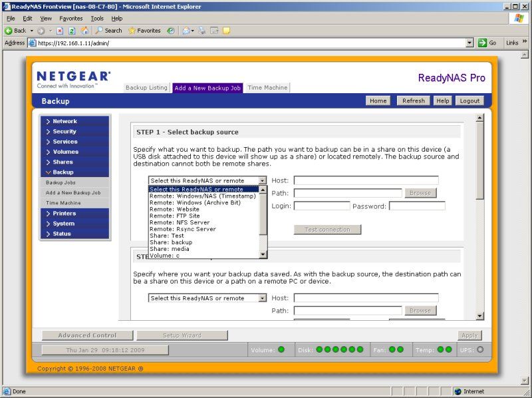Open the browser Help menu

pyautogui.click(x=117, y=19)
